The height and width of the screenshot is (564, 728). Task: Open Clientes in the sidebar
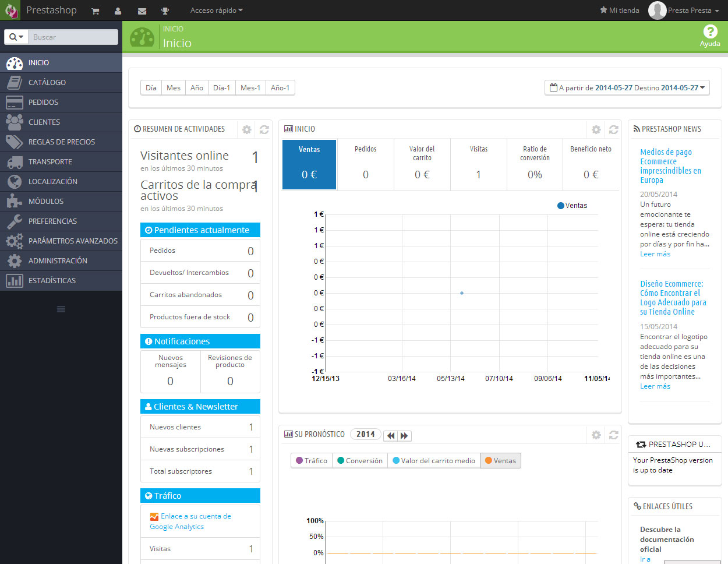(61, 122)
